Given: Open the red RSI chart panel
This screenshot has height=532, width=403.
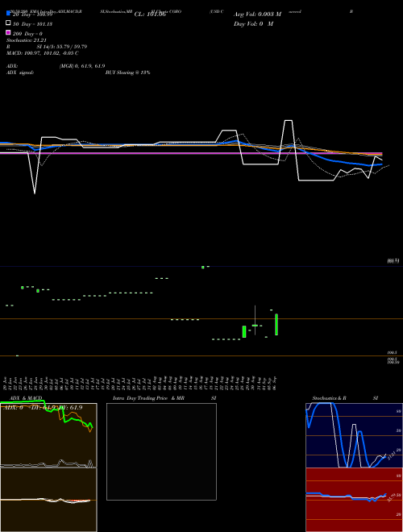Looking at the screenshot, I should 354,500.
